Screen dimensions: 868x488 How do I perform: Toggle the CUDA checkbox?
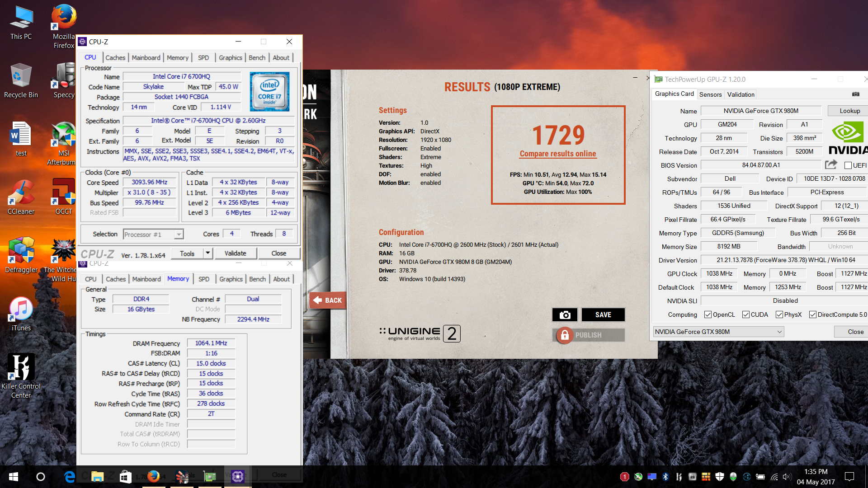pyautogui.click(x=746, y=314)
